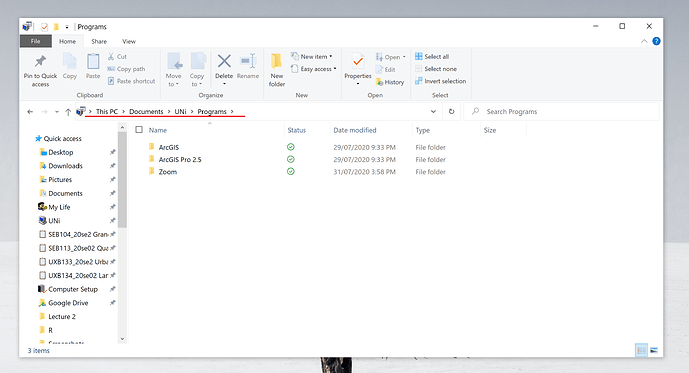Sort by the Size column header

[x=490, y=130]
